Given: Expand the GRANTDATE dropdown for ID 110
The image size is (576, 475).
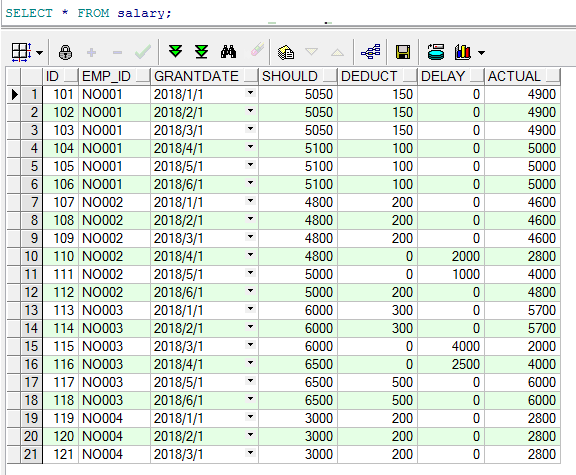Looking at the screenshot, I should 251,254.
